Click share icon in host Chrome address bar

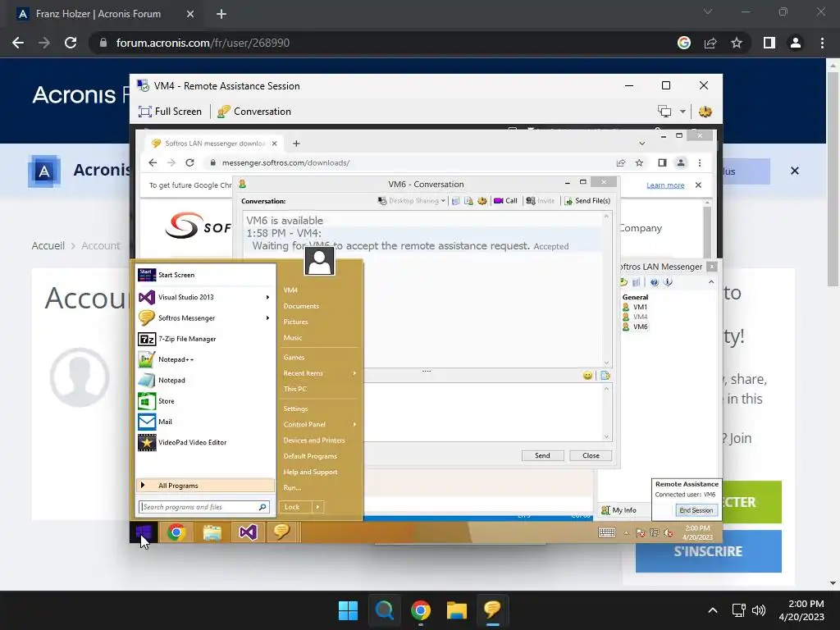pos(710,43)
